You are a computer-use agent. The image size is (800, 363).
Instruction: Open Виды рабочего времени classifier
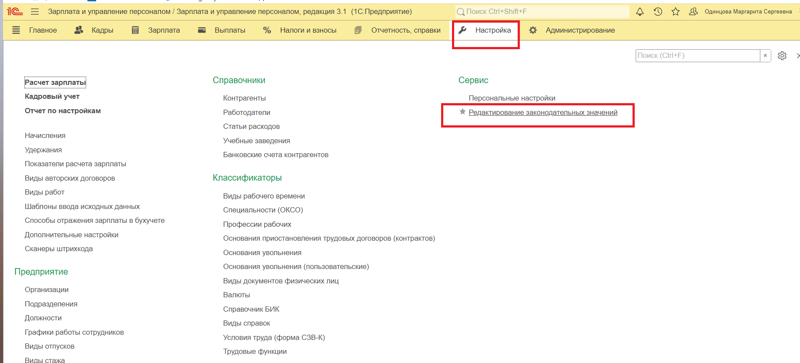click(x=264, y=196)
